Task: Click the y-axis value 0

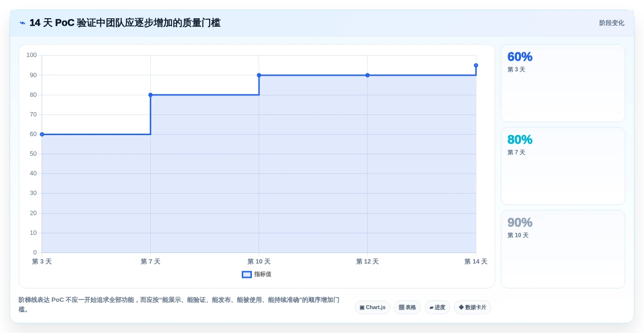Action: [35, 253]
